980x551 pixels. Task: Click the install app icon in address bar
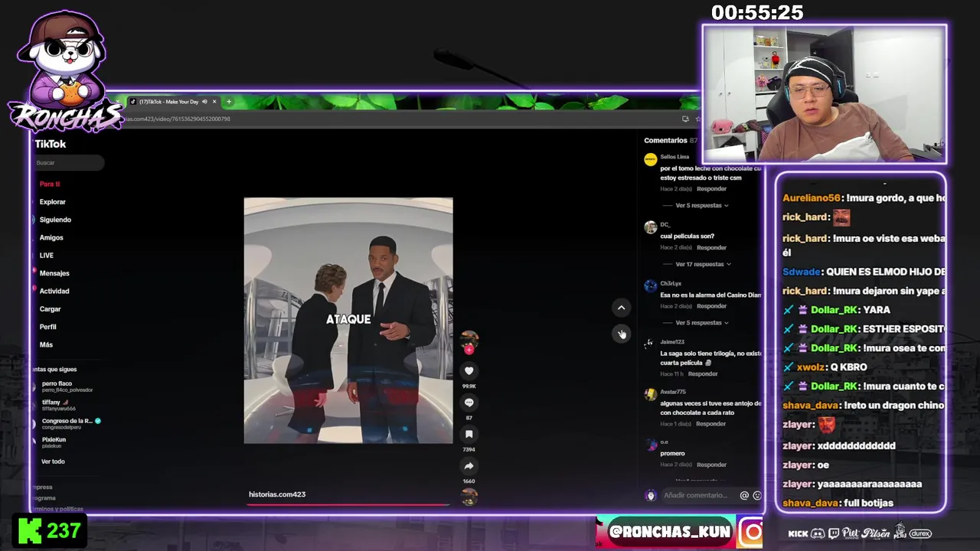[x=685, y=119]
